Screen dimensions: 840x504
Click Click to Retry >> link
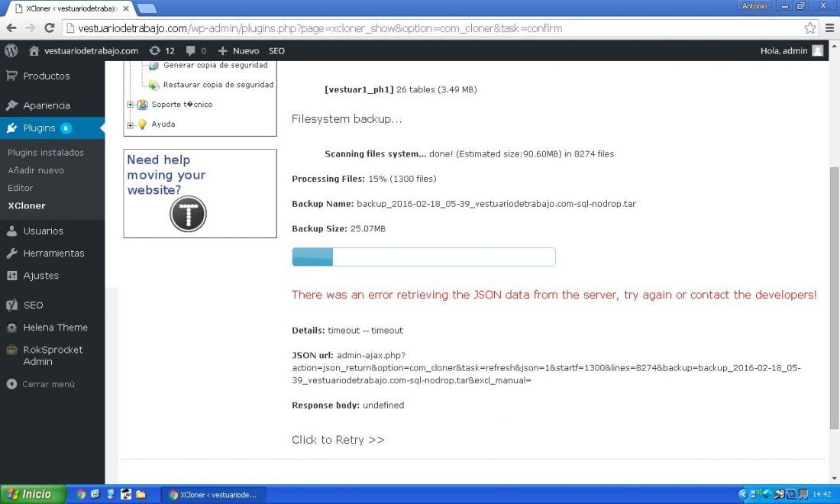pyautogui.click(x=338, y=440)
